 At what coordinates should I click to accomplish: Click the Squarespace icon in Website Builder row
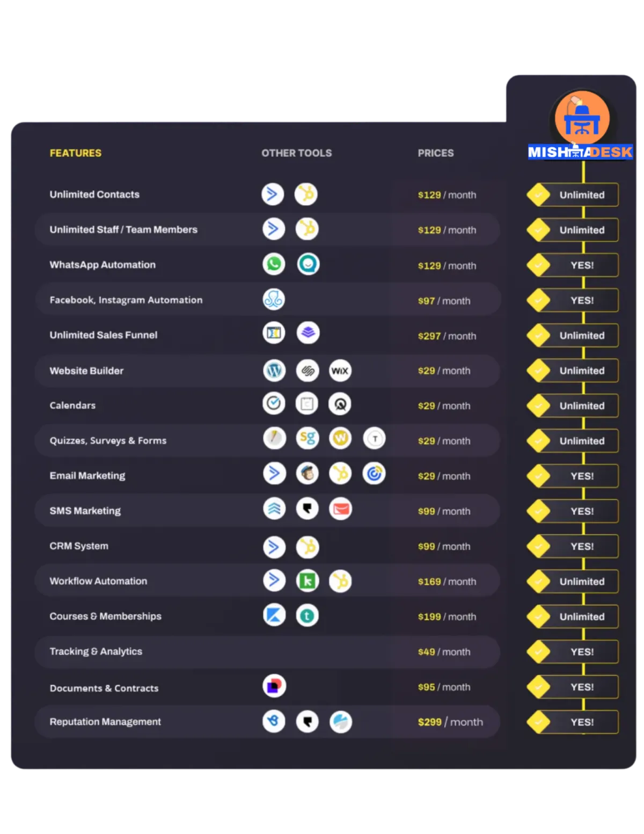[308, 371]
